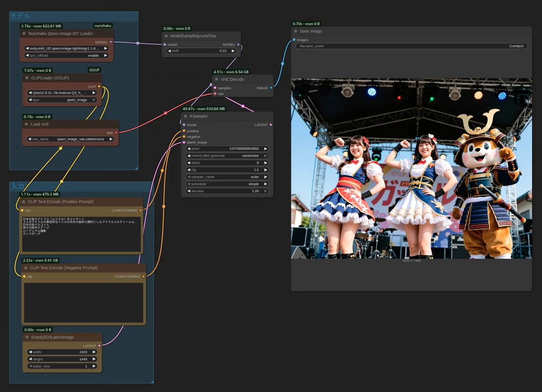Click CONDITIONING output port of Positive Prompt node
This screenshot has width=542, height=392.
[x=141, y=210]
